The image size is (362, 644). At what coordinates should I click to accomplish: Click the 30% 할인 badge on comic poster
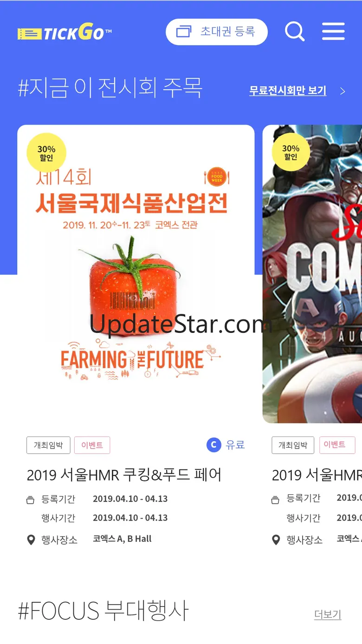[x=291, y=152]
